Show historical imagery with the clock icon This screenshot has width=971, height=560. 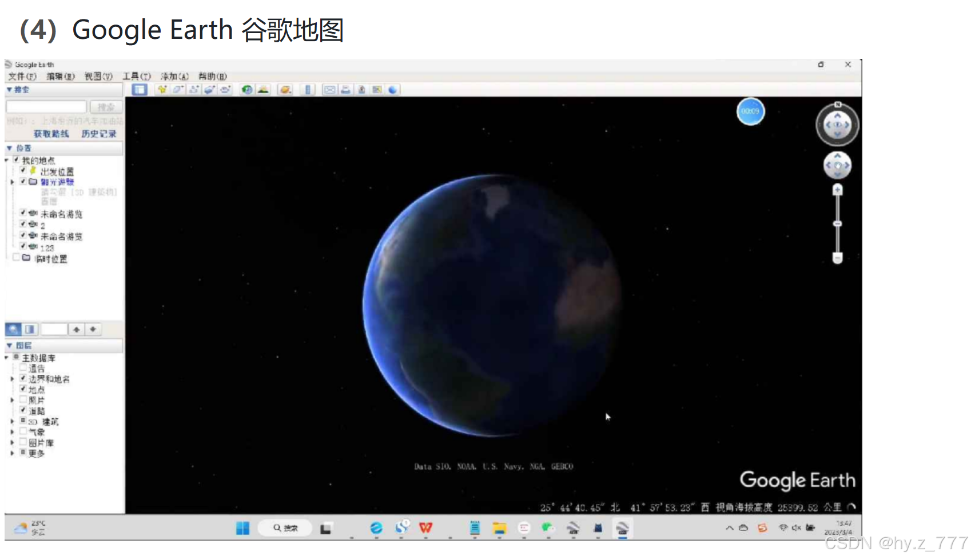click(x=247, y=90)
